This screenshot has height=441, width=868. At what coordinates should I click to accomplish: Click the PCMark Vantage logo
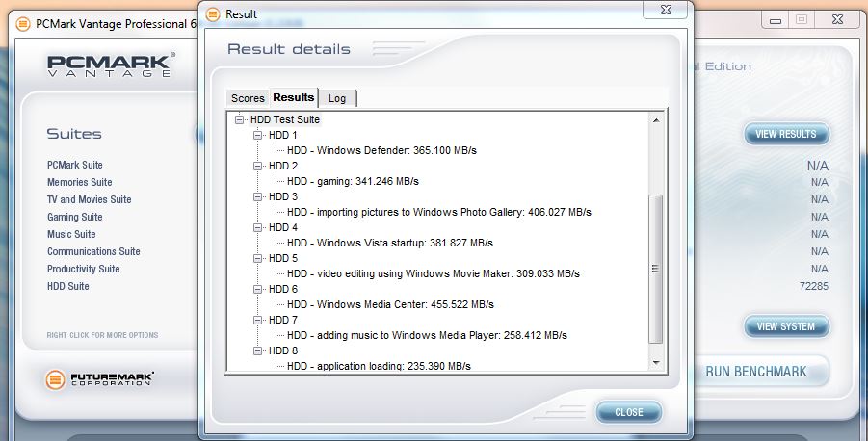pos(110,66)
